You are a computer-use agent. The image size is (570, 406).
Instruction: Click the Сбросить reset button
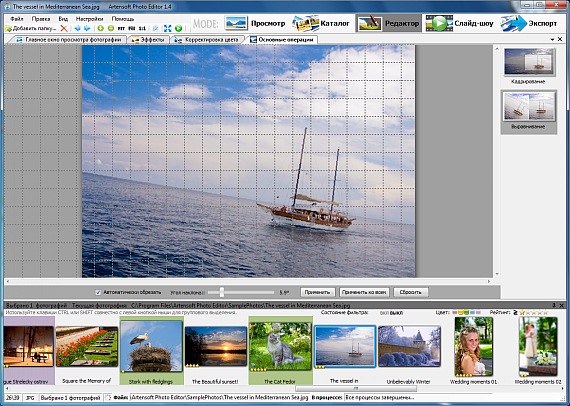(x=410, y=292)
